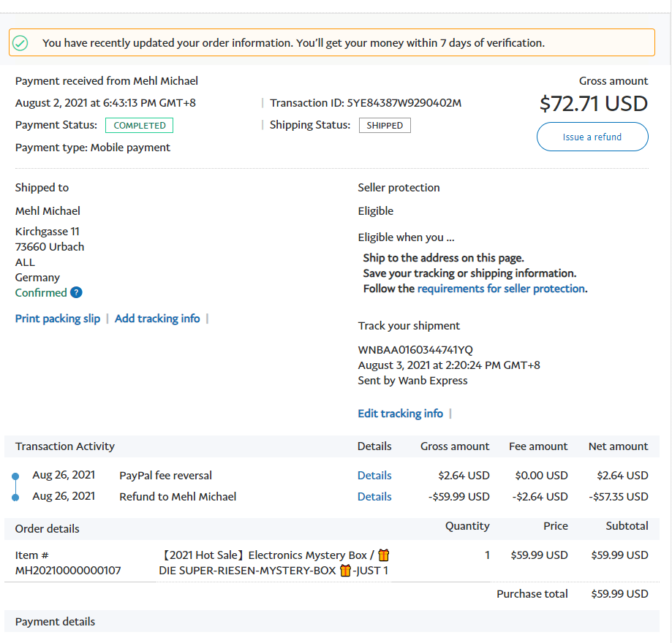This screenshot has width=672, height=643.
Task: Click the first gift icon after Mystery Box
Action: click(x=383, y=555)
